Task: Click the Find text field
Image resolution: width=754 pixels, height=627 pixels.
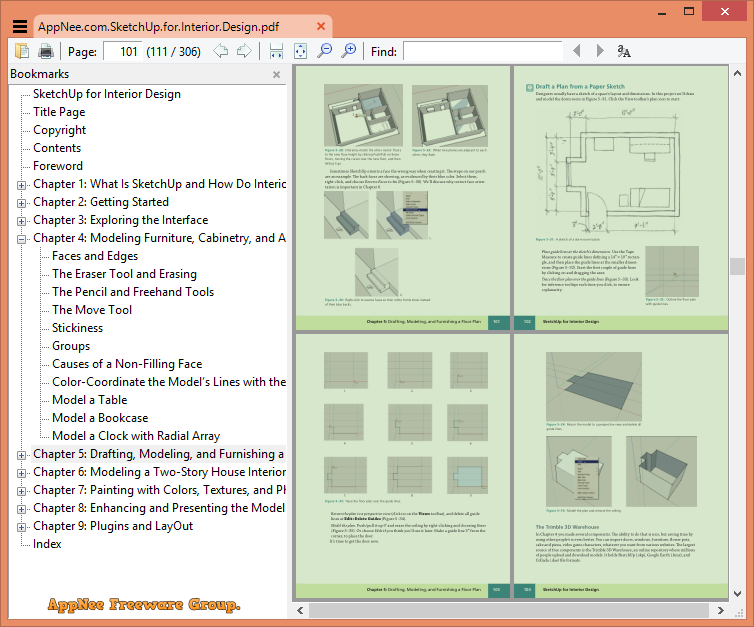Action: tap(483, 51)
